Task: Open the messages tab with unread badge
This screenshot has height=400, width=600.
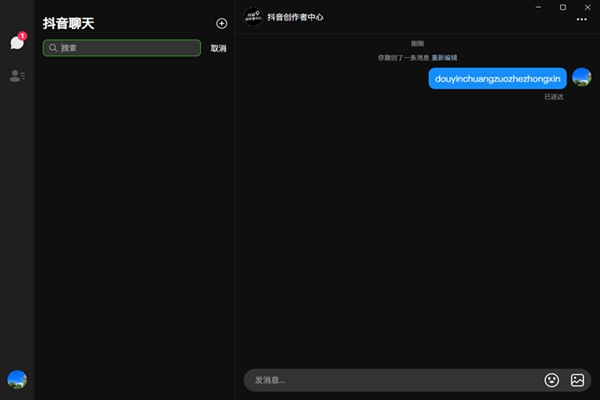Action: (x=17, y=42)
